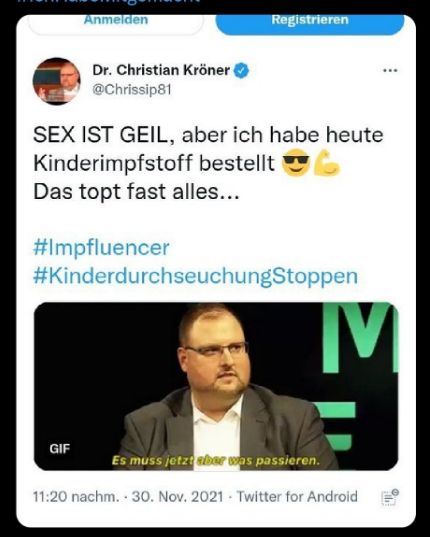Click the GIF subtitle 'Es muss jetzt aber was passieren'
Screen dimensions: 430x537
click(x=216, y=460)
